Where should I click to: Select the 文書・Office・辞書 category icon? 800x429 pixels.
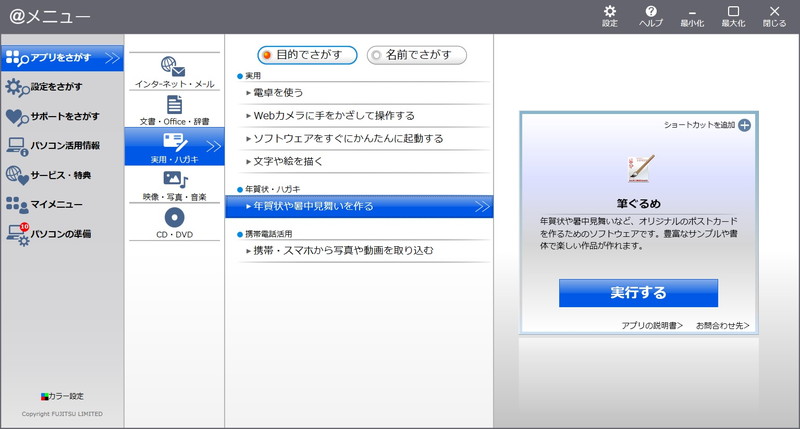[x=174, y=105]
